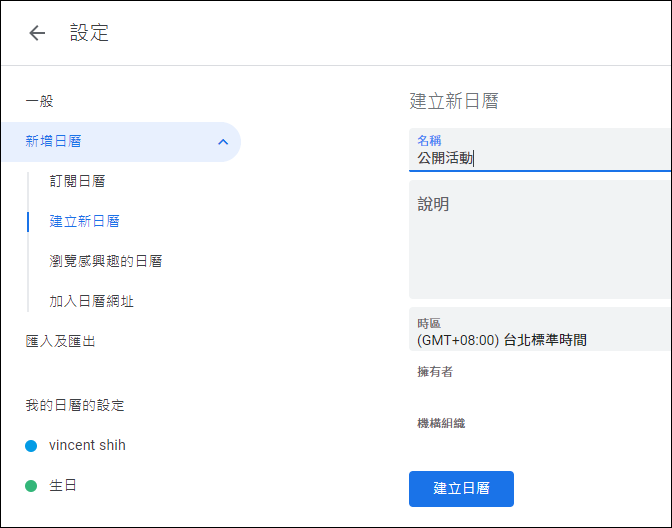Viewport: 672px width, 528px height.
Task: Choose 加入日曆網址 option
Action: tap(91, 301)
